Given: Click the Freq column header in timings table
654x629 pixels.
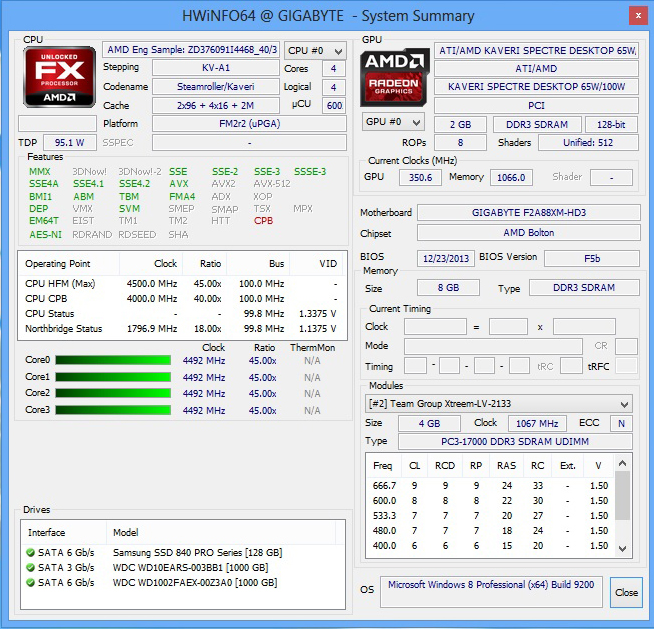Looking at the screenshot, I should 382,465.
